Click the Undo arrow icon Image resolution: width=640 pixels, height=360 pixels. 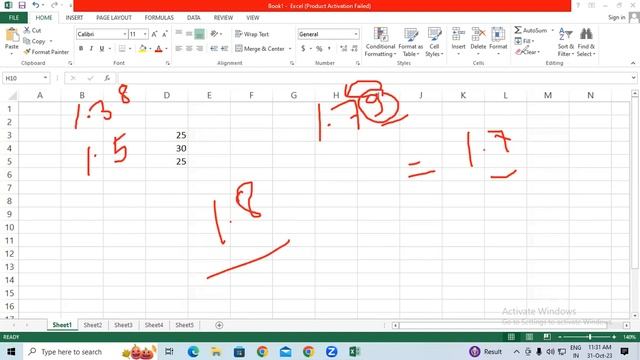click(x=36, y=5)
